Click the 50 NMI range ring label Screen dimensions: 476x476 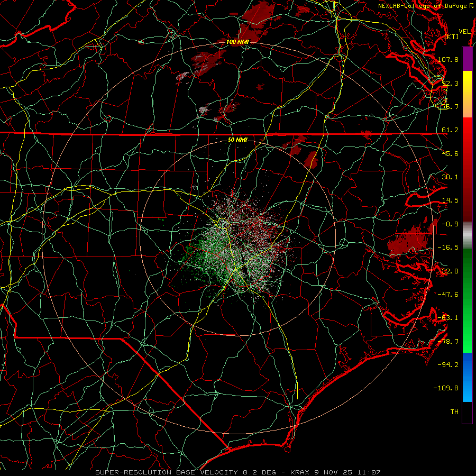[237, 140]
